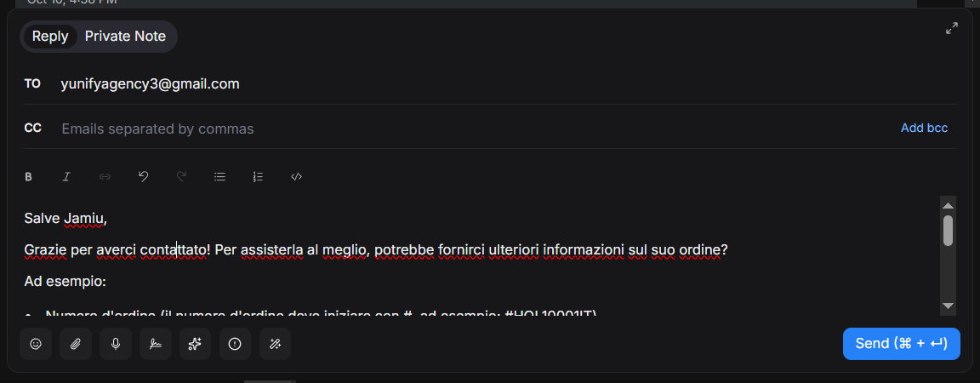Click the magic wand icon
The height and width of the screenshot is (383, 980).
pos(275,344)
